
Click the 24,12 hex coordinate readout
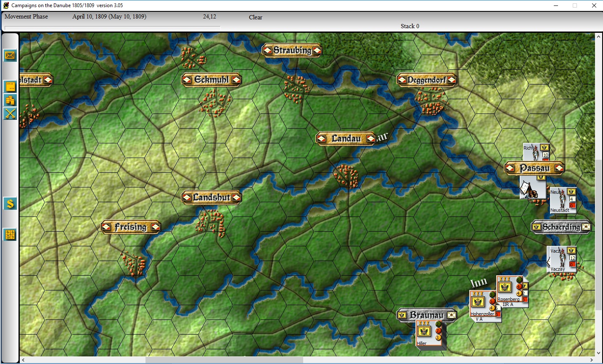pos(209,16)
